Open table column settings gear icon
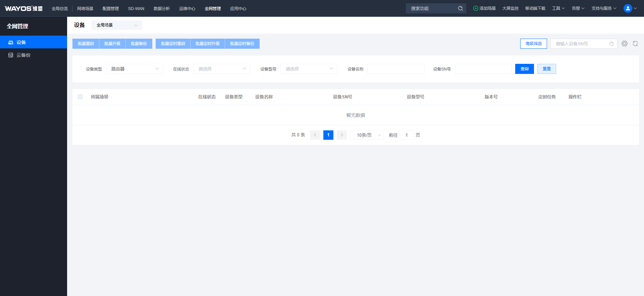 (x=624, y=44)
